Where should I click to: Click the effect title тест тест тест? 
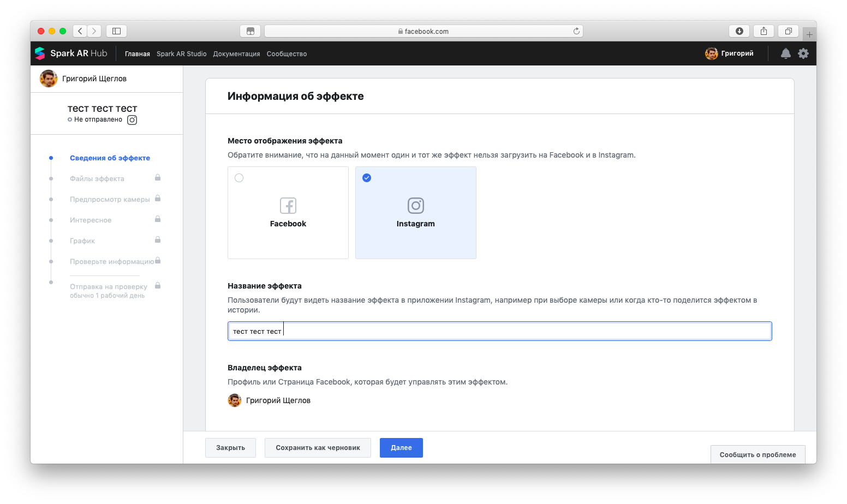pyautogui.click(x=103, y=109)
